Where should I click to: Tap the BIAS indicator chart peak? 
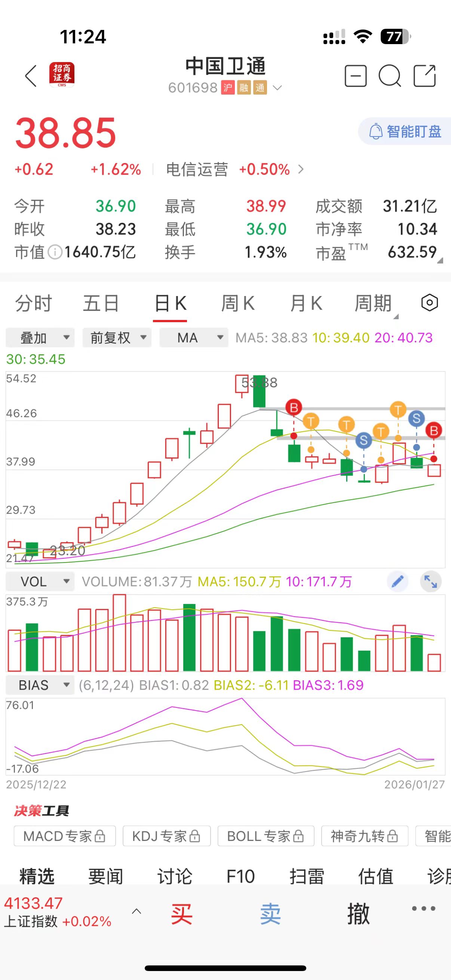click(x=241, y=699)
